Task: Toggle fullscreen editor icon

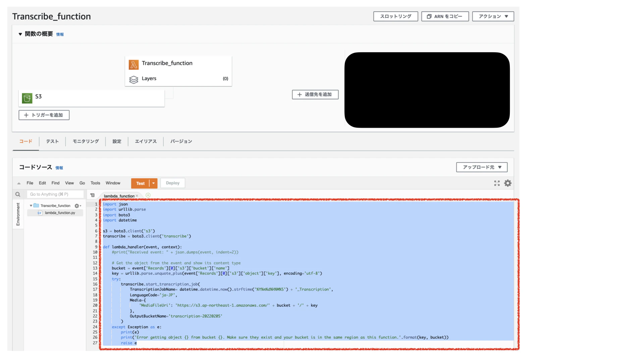Action: [x=497, y=183]
